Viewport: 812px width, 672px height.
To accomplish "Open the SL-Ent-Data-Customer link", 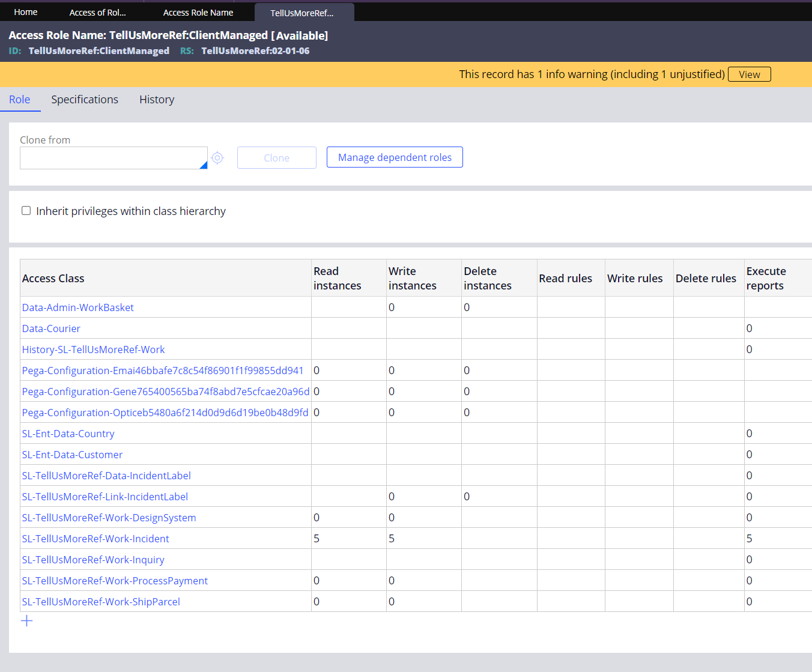I will (72, 455).
